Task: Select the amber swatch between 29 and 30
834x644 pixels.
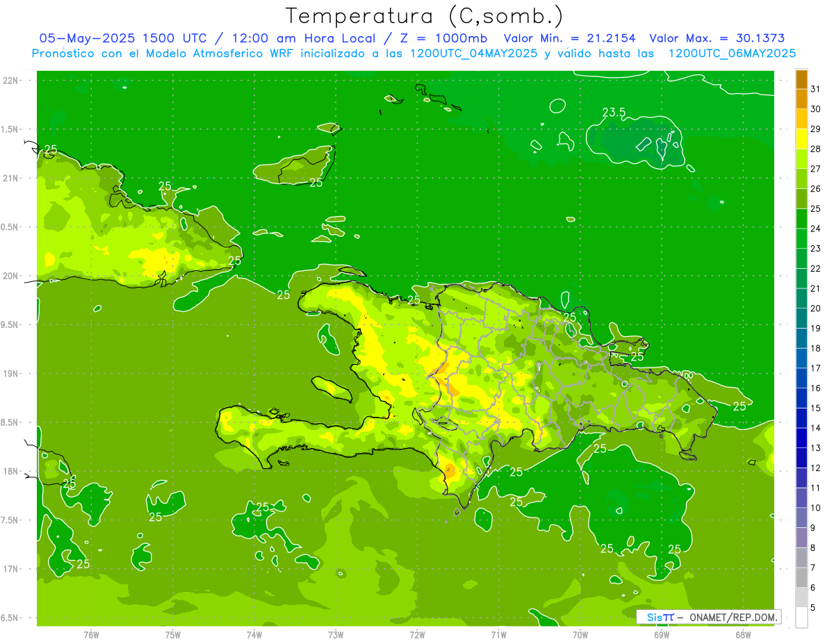Action: pos(801,119)
